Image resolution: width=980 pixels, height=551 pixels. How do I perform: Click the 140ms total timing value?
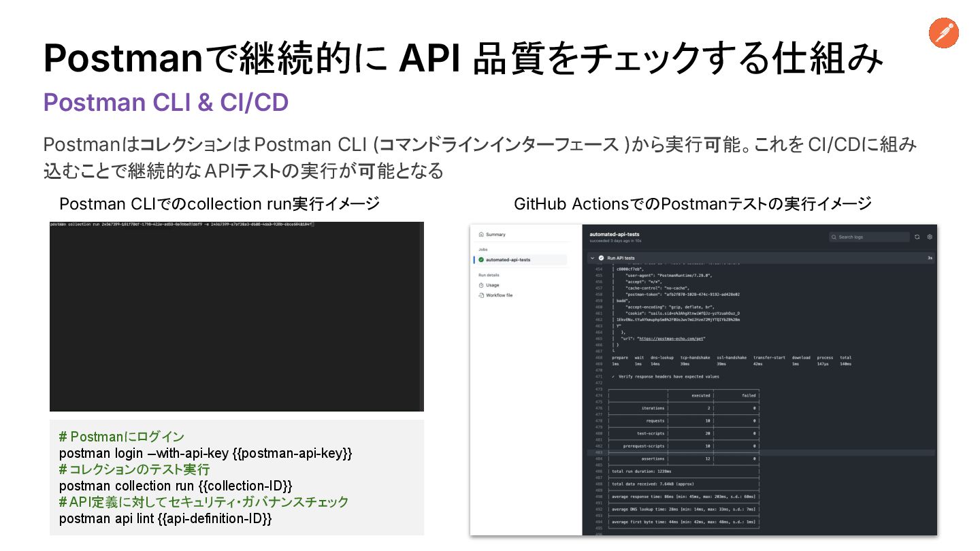[845, 364]
